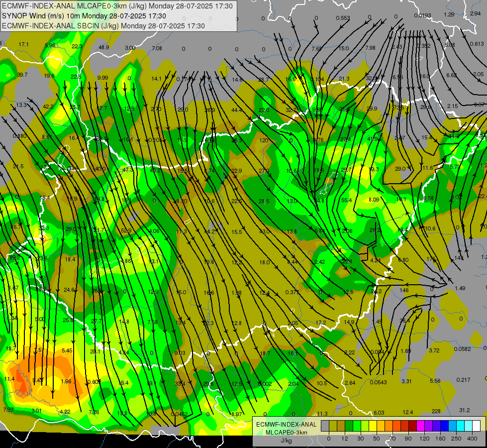This screenshot has width=487, height=448.
Task: Click the map value 48.9
Action: 104,47
